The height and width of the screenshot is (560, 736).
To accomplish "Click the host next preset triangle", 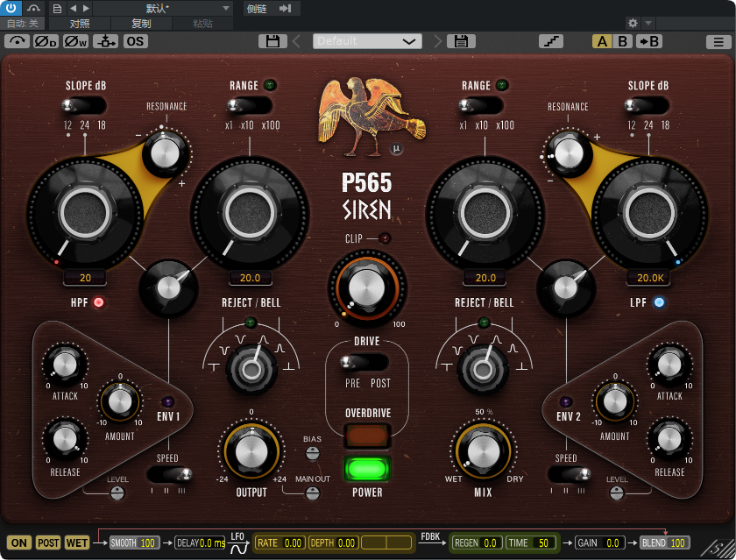I will click(86, 8).
